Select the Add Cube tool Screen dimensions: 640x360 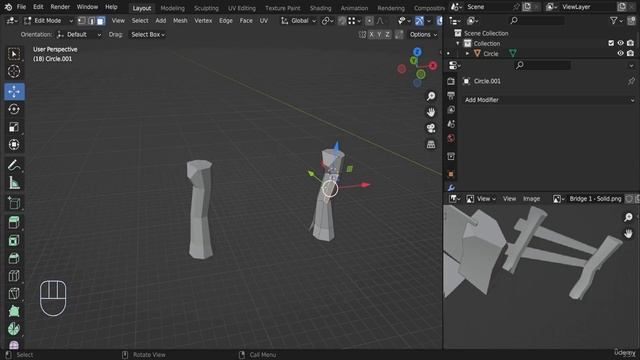coord(14,203)
